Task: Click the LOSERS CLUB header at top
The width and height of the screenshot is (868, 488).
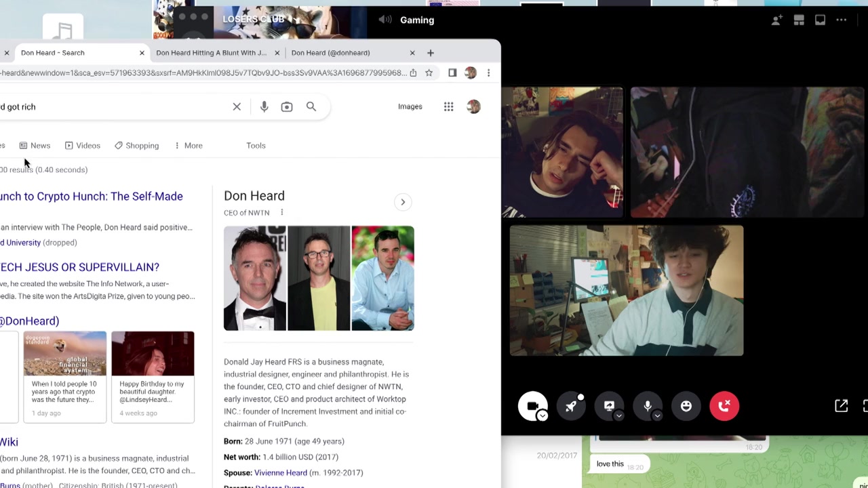Action: click(x=254, y=19)
